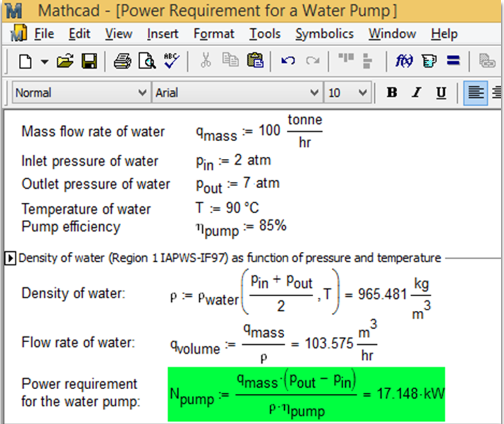Screen dimensions: 504x424
Task: Open the Symbolics menu
Action: [x=324, y=34]
